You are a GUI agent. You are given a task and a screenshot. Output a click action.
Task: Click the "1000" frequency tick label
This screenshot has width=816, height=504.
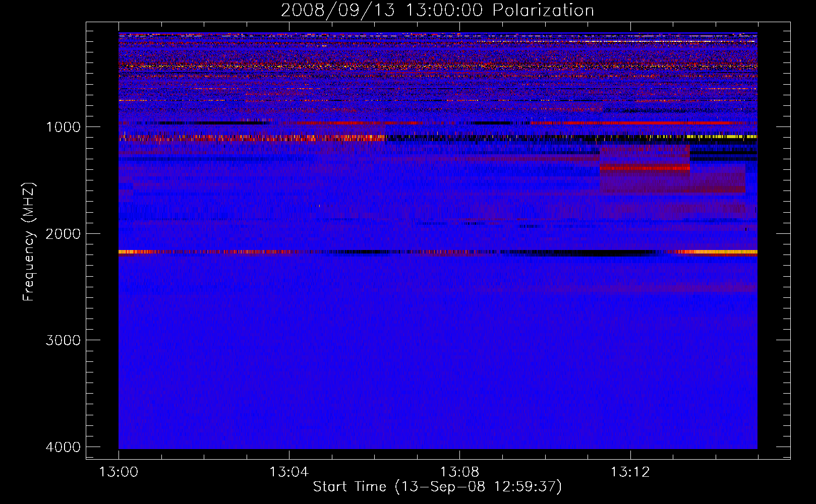(x=63, y=127)
